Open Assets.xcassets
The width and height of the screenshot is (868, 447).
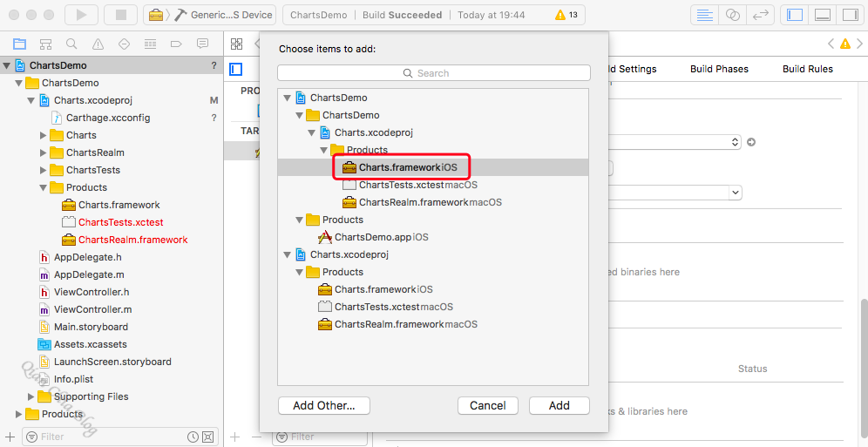click(x=91, y=344)
